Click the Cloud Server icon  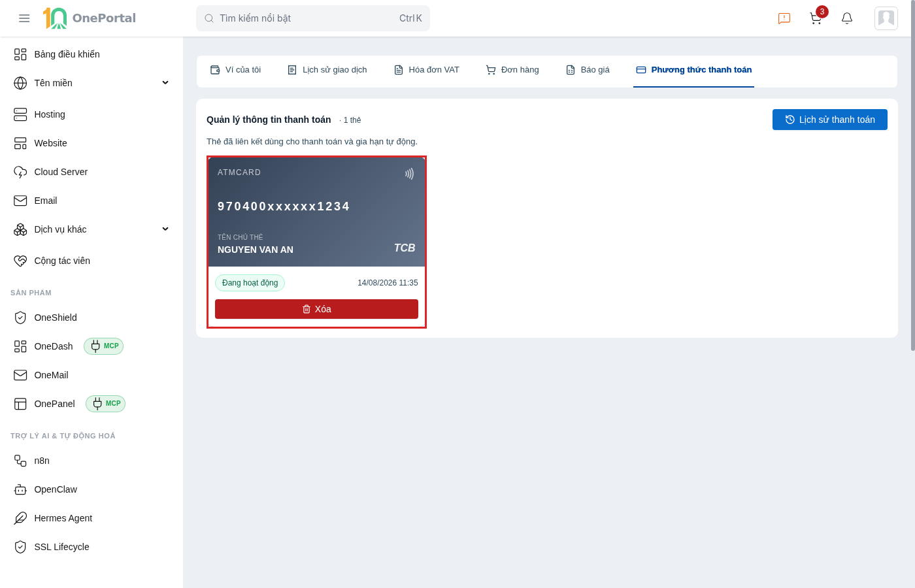tap(20, 172)
